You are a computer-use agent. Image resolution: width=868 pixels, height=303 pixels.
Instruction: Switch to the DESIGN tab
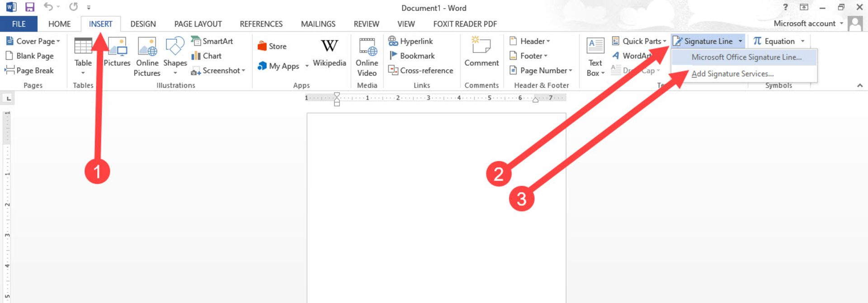point(143,24)
